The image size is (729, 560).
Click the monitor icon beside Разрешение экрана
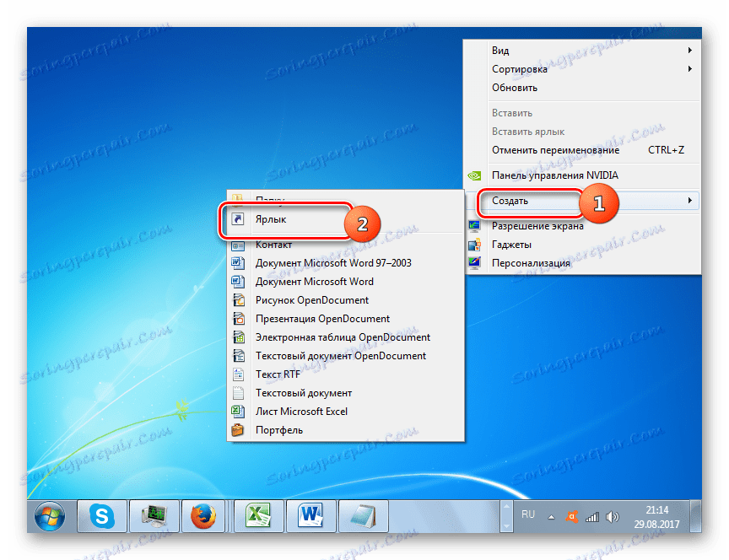(x=474, y=226)
